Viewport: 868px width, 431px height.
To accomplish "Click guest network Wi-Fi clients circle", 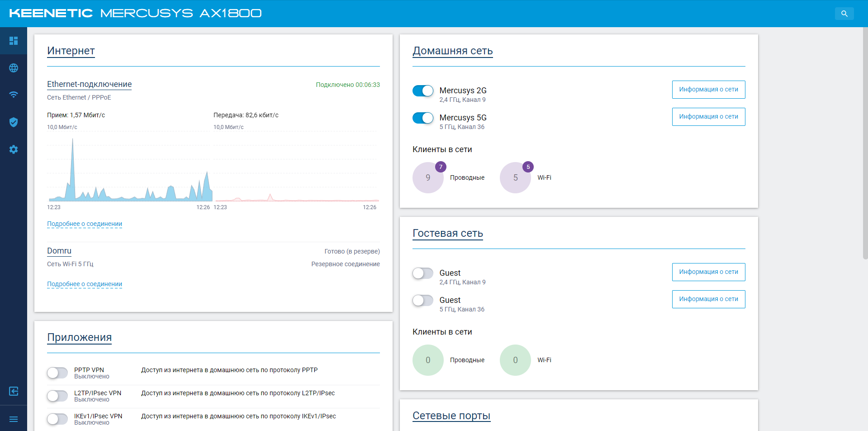I will pos(515,360).
